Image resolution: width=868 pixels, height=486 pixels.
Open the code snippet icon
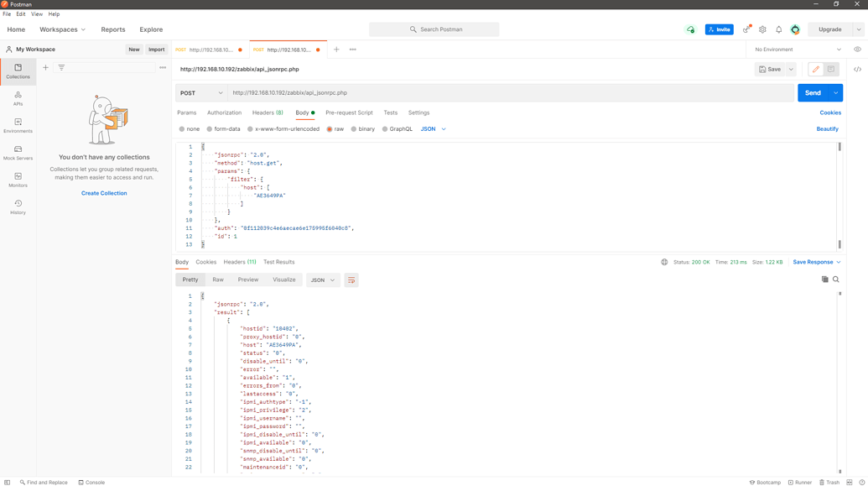(x=857, y=70)
